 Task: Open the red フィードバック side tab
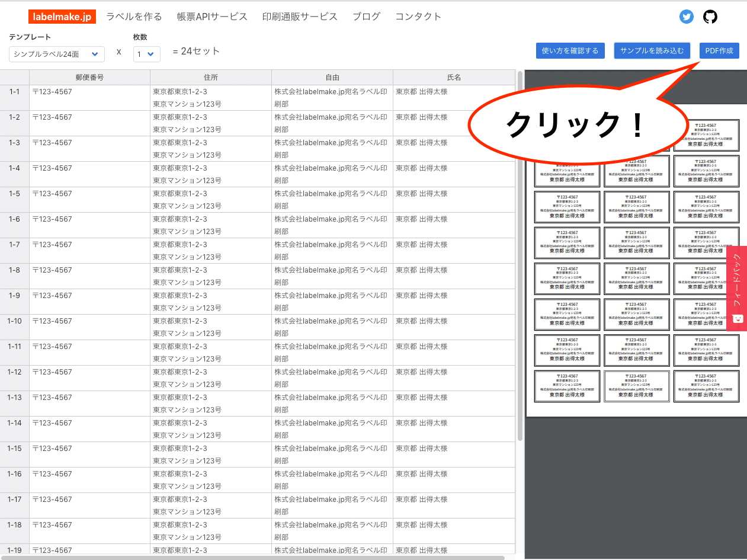pos(737,279)
